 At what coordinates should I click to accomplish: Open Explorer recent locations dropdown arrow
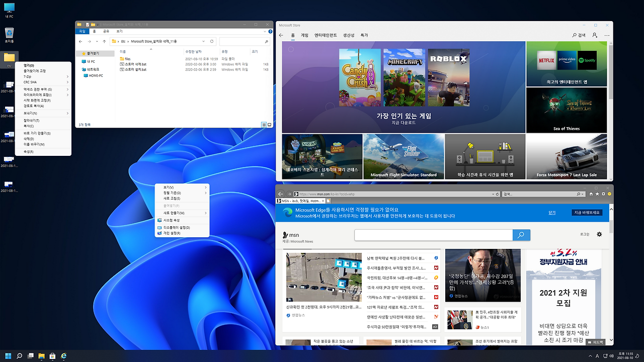pos(97,41)
